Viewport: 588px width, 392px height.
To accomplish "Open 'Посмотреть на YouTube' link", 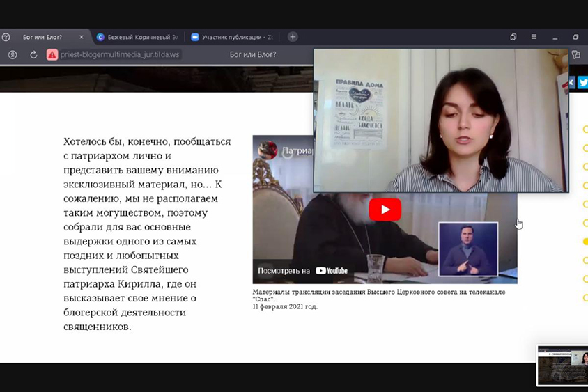I will point(303,271).
